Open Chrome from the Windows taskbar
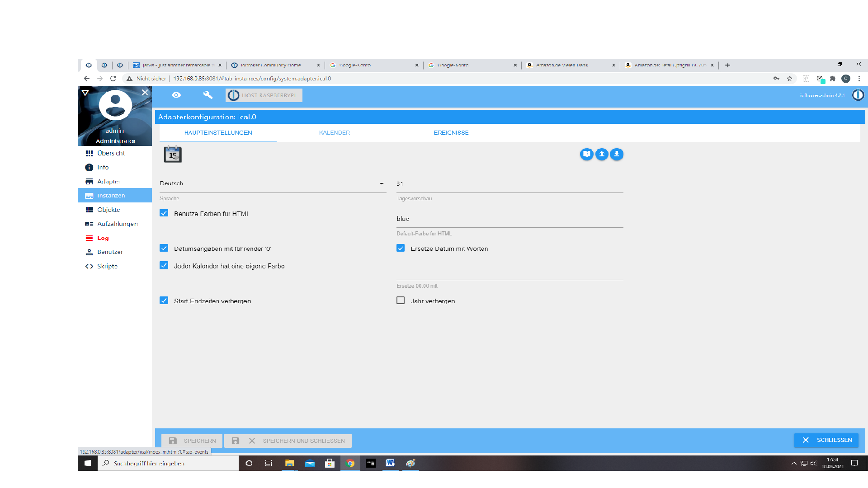The image size is (868, 488). pos(350,463)
